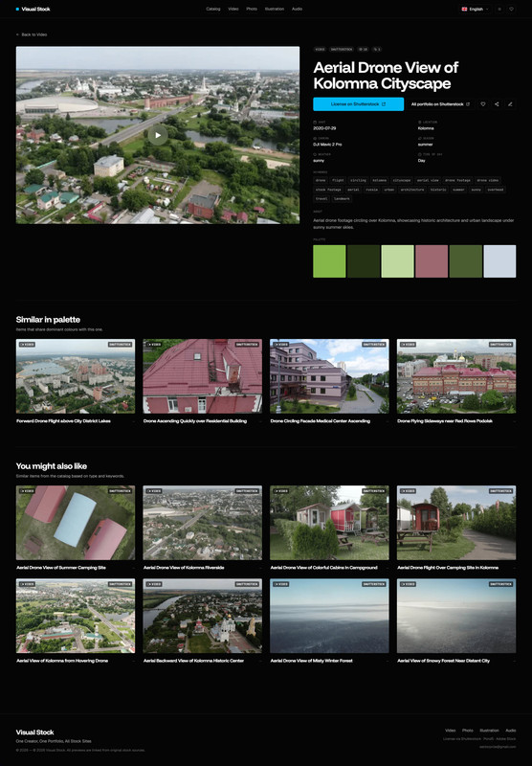This screenshot has height=766, width=532.
Task: Click the title 'Aerial Drone View of Misty Winter Forest'
Action: (x=311, y=661)
